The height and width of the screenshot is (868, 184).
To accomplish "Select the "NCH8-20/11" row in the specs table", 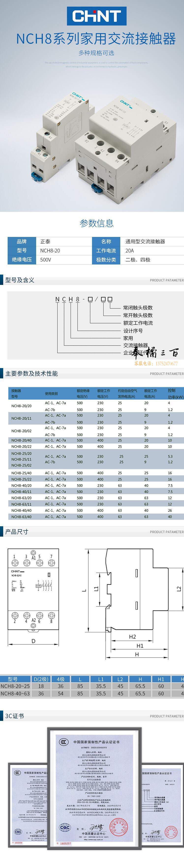I will click(96, 418).
